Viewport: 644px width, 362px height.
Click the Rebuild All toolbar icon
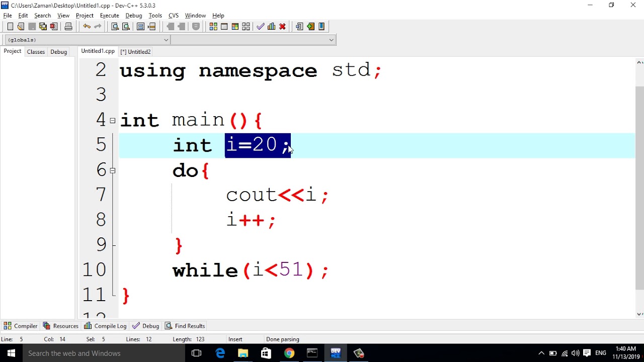point(246,27)
